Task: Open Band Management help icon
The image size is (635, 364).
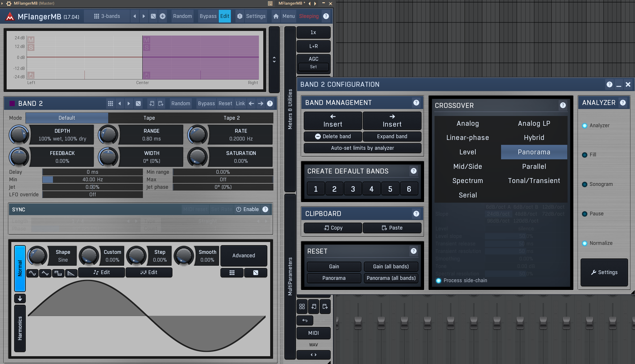Action: pos(416,103)
